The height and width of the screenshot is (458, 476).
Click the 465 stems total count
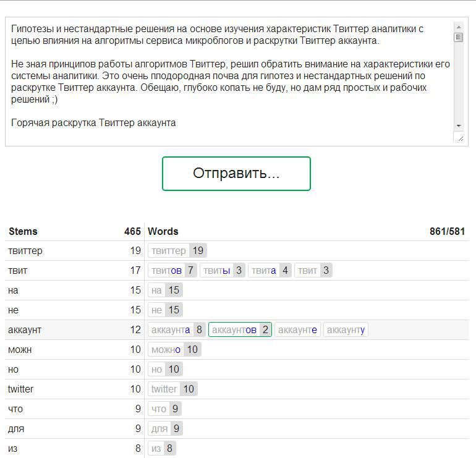pos(132,232)
